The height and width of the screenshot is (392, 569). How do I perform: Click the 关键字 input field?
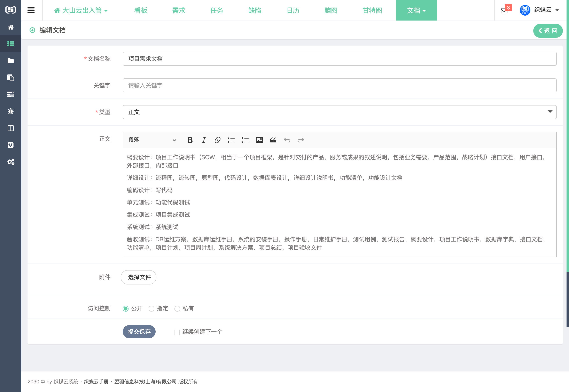339,85
